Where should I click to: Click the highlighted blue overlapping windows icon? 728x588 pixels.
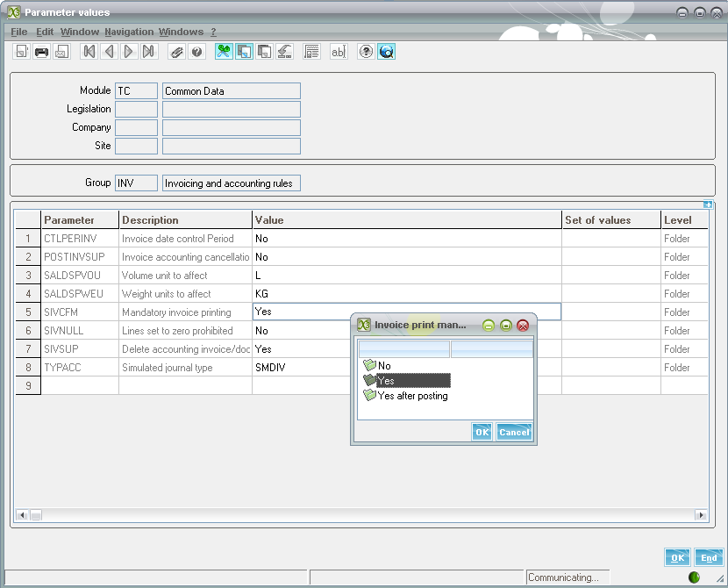(244, 52)
